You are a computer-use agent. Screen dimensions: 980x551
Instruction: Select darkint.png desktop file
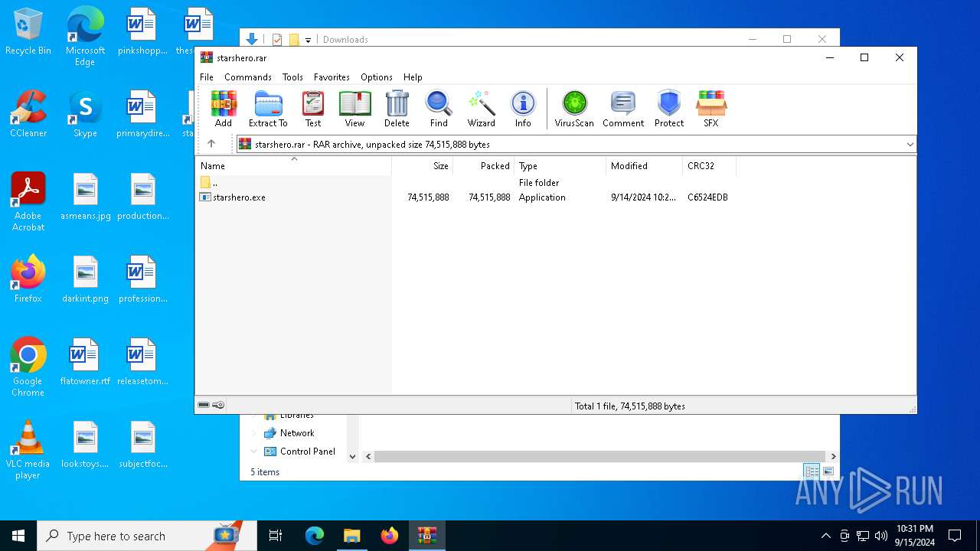tap(85, 279)
